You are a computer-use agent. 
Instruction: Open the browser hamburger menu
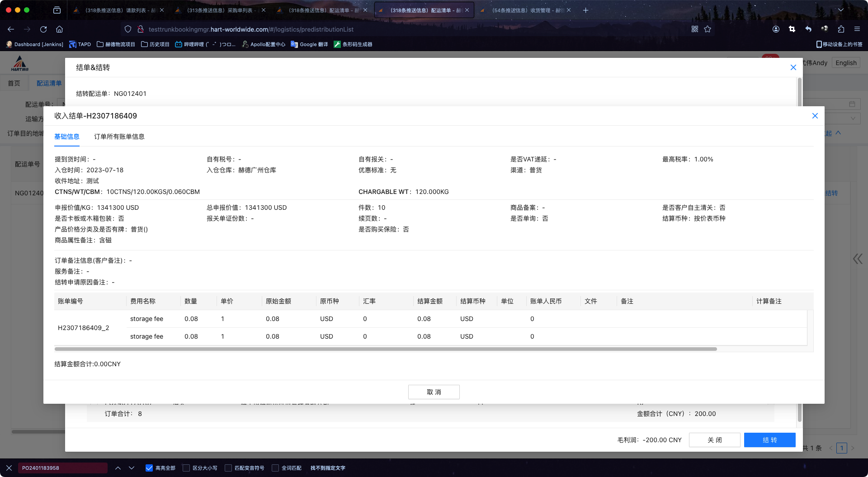(x=857, y=29)
